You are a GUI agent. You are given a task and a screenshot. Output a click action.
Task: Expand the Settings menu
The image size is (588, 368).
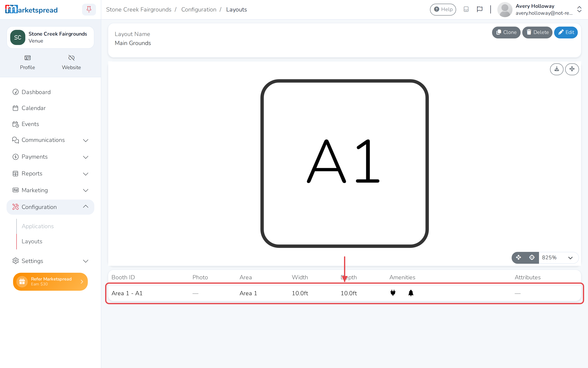pos(50,261)
